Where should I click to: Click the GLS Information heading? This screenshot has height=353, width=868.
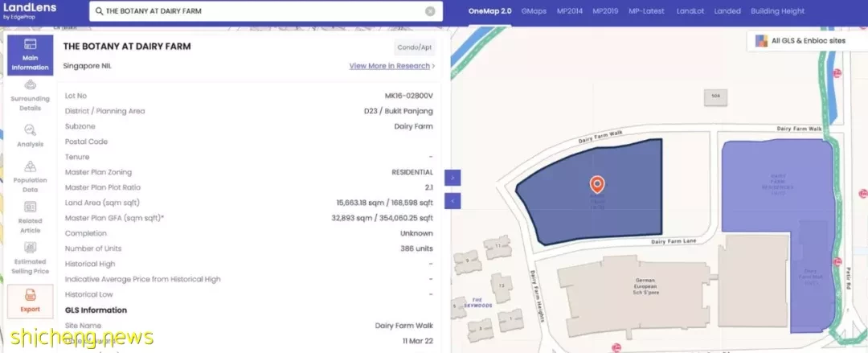pyautogui.click(x=96, y=310)
